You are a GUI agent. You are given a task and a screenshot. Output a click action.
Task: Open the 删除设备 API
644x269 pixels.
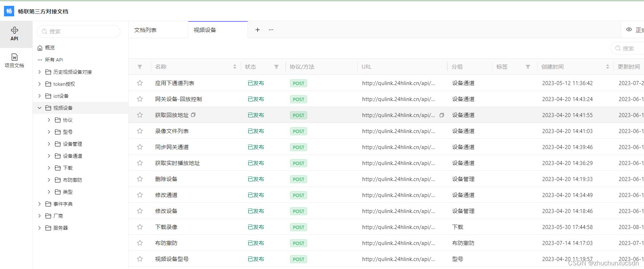[x=166, y=179]
